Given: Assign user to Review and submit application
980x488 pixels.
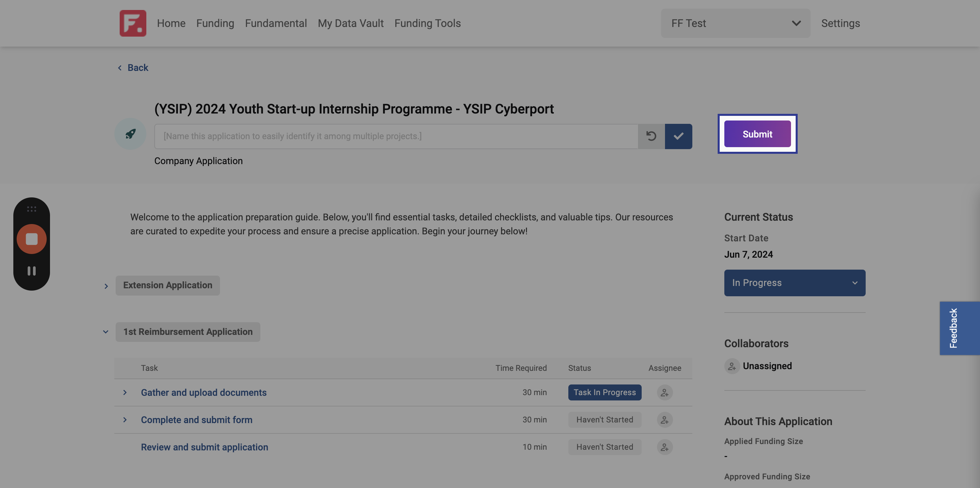Looking at the screenshot, I should [665, 447].
